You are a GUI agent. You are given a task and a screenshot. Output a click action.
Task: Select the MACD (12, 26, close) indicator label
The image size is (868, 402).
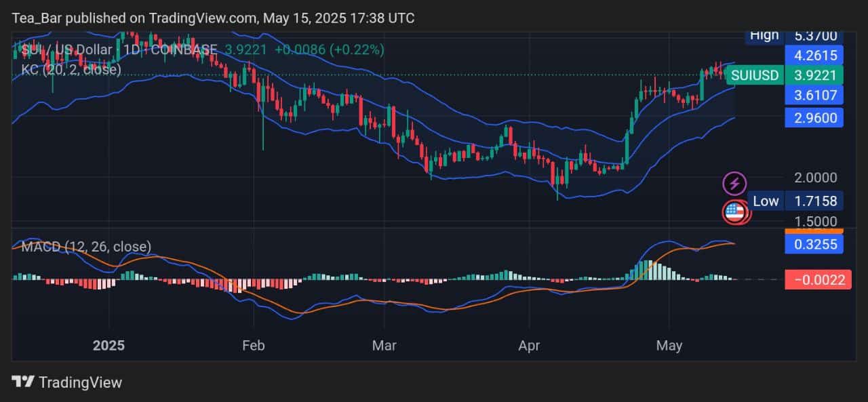tap(86, 247)
